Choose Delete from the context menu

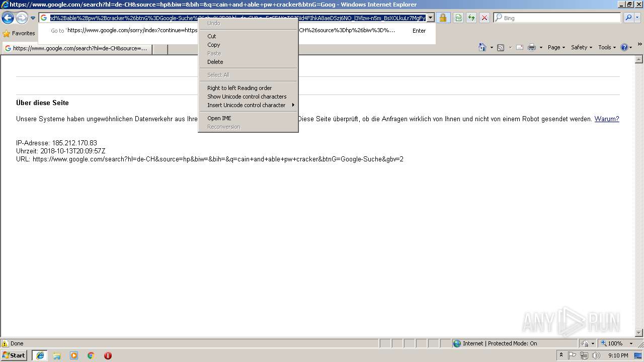coord(248,62)
